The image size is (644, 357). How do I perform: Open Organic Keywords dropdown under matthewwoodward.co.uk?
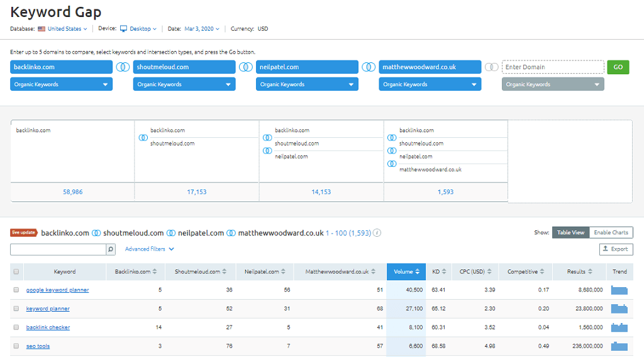point(430,84)
